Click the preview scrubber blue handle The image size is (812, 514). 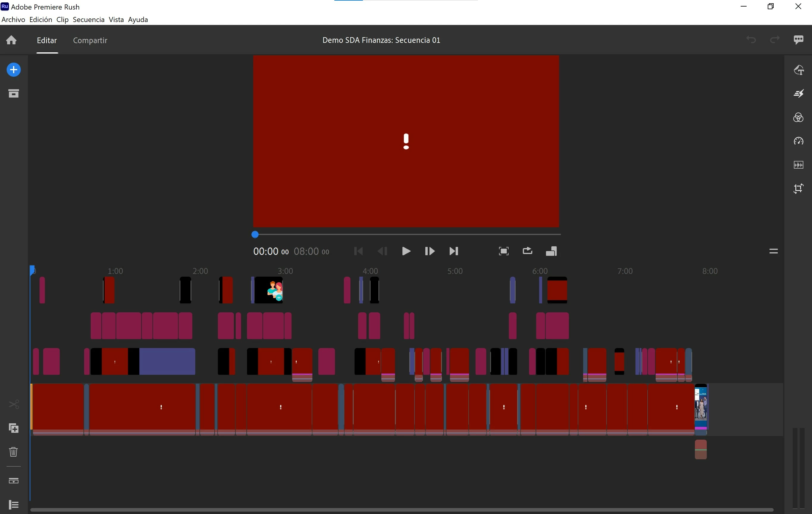(x=255, y=235)
